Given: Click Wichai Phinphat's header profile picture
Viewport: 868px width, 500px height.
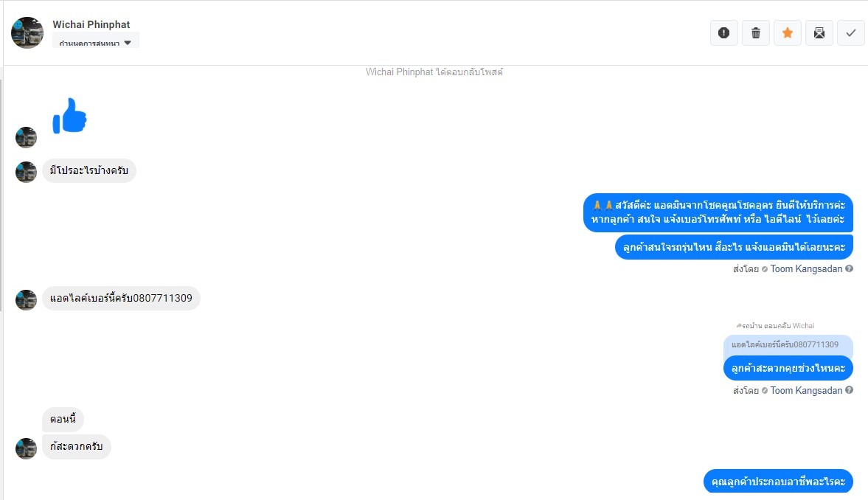Looking at the screenshot, I should [x=27, y=32].
